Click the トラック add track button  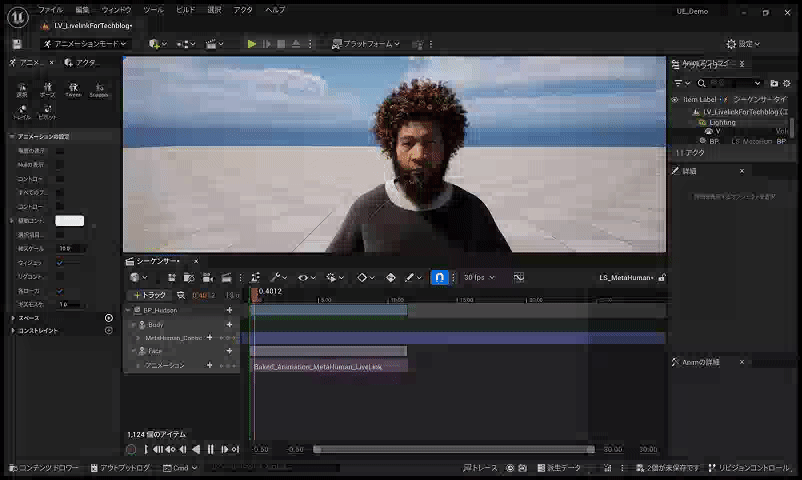click(x=150, y=295)
